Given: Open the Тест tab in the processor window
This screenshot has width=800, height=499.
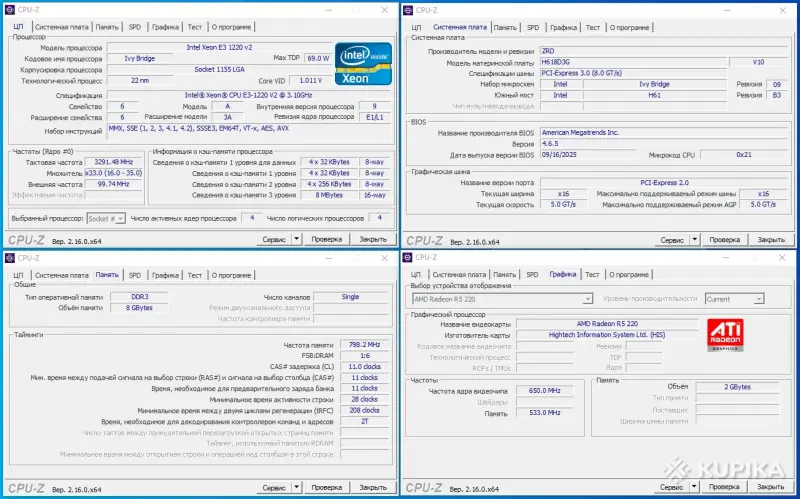Looking at the screenshot, I should click(195, 27).
